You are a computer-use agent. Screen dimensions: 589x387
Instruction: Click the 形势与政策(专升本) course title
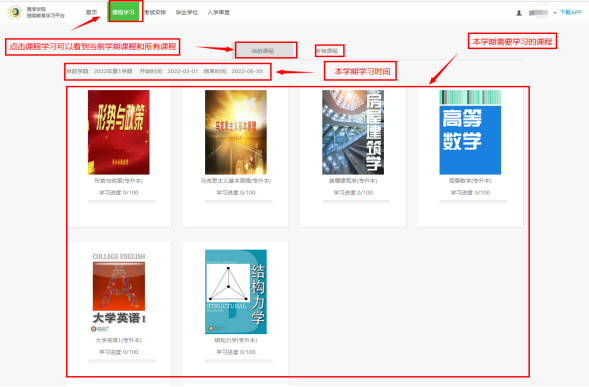tap(119, 181)
